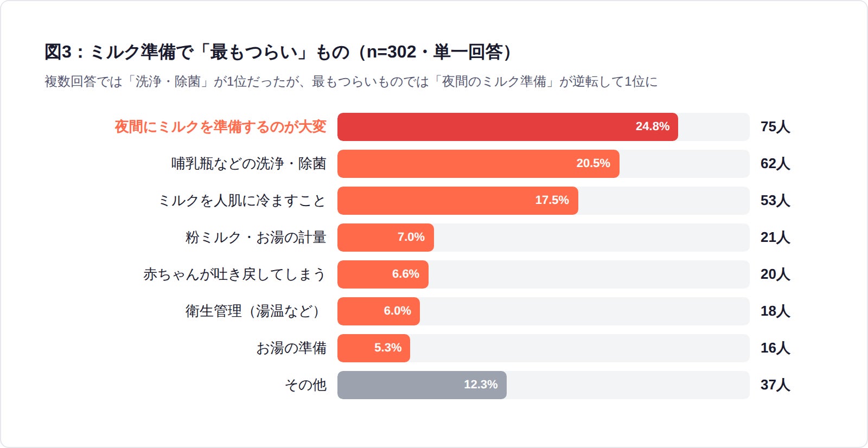This screenshot has height=448, width=868.
Task: Click the 17.5% bar
Action: (x=457, y=201)
